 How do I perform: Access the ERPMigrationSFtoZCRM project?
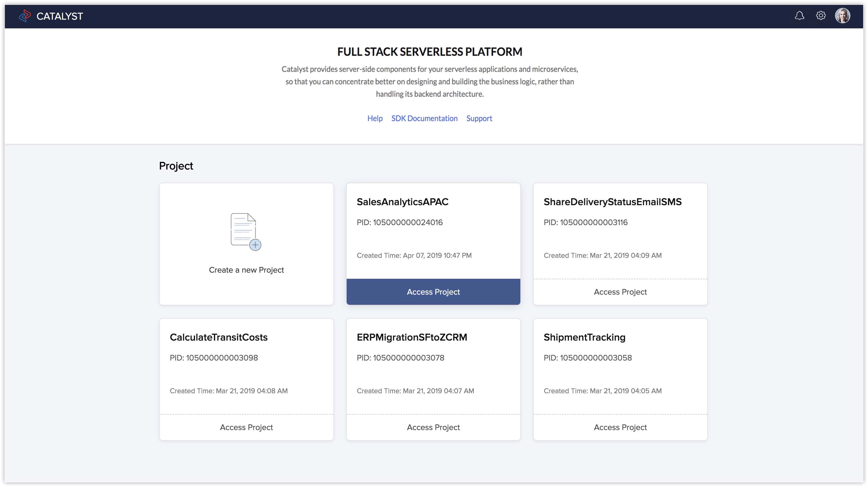click(x=433, y=427)
